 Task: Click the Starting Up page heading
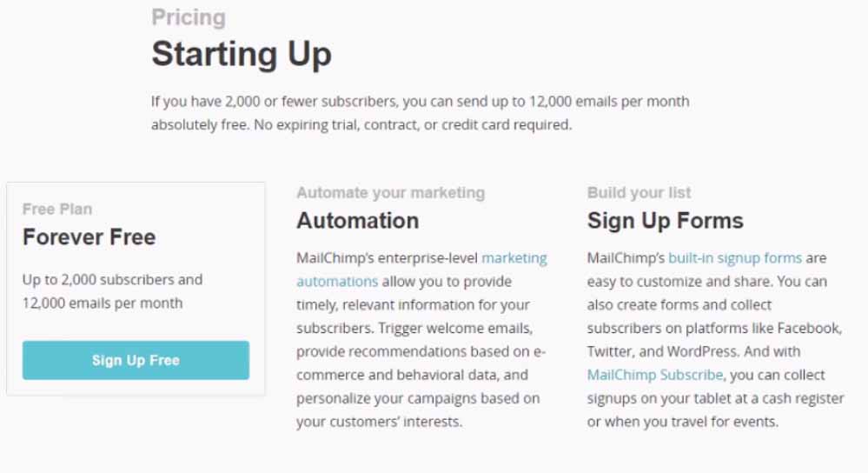[241, 55]
